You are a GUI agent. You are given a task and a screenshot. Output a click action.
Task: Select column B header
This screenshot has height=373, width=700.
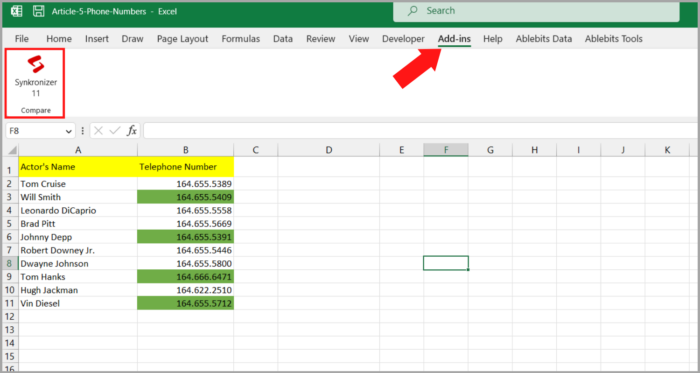point(186,150)
